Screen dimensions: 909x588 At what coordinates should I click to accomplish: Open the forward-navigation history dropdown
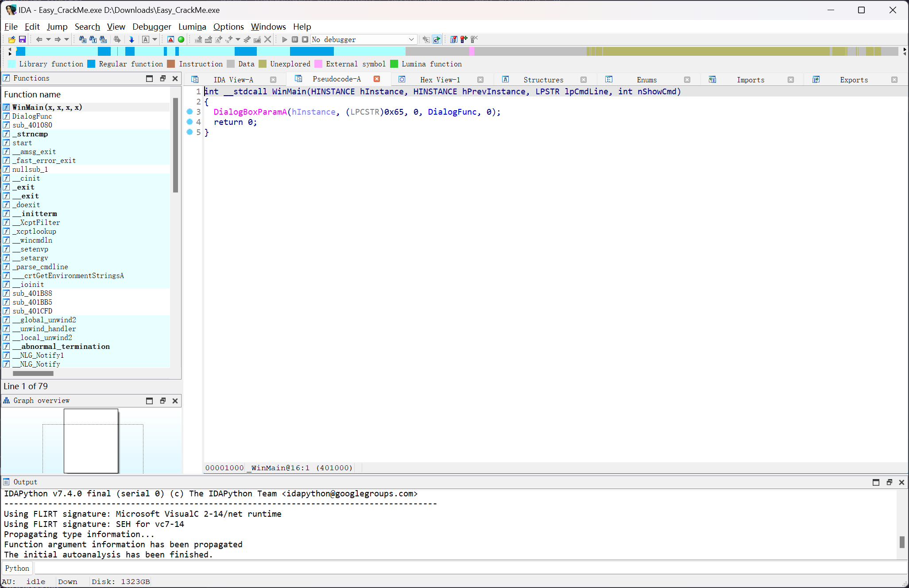[x=66, y=39]
